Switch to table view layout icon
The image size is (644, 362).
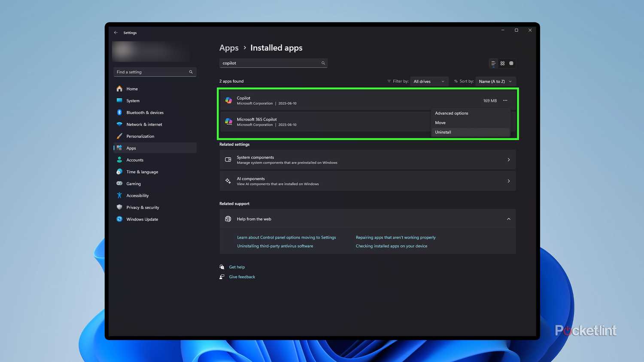tap(511, 63)
